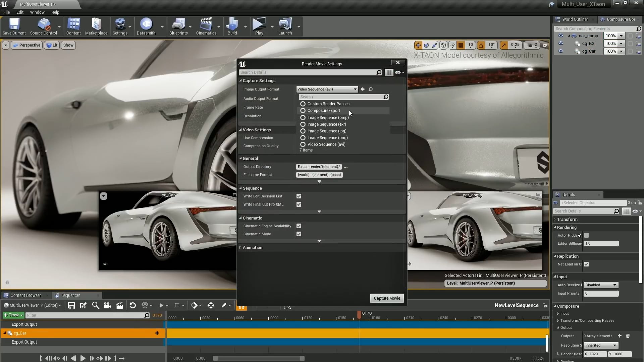Click the Sequencer render movie clapperboard icon
644x362 pixels.
(x=119, y=305)
